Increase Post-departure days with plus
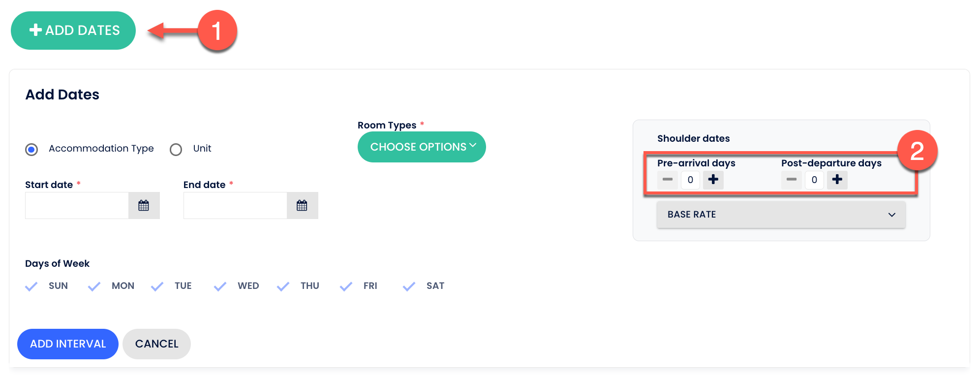Viewport: 980px width, 379px height. 837,180
